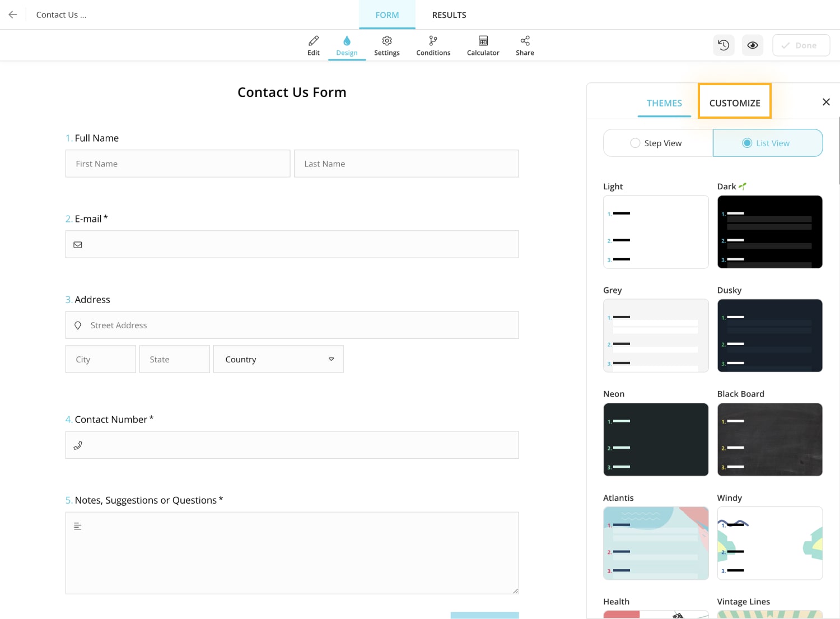Apply the Neon theme

pyautogui.click(x=656, y=440)
